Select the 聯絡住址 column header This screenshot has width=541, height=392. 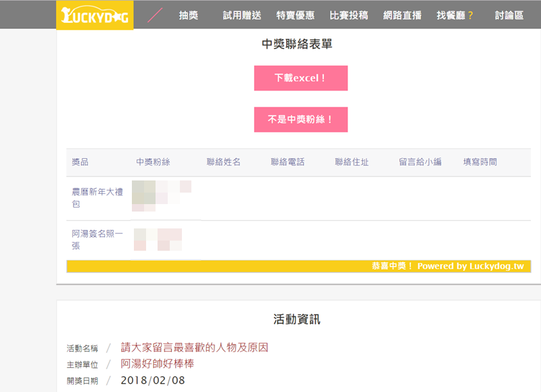click(x=352, y=162)
